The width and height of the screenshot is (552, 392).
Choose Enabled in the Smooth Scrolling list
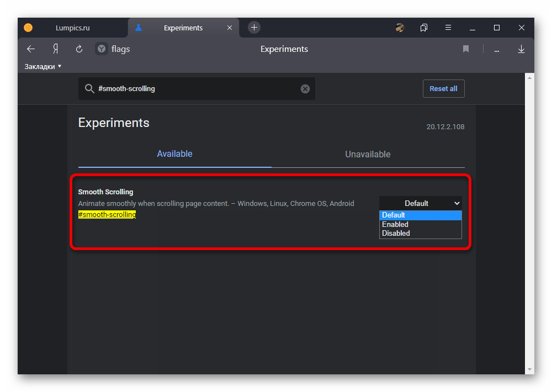point(395,224)
